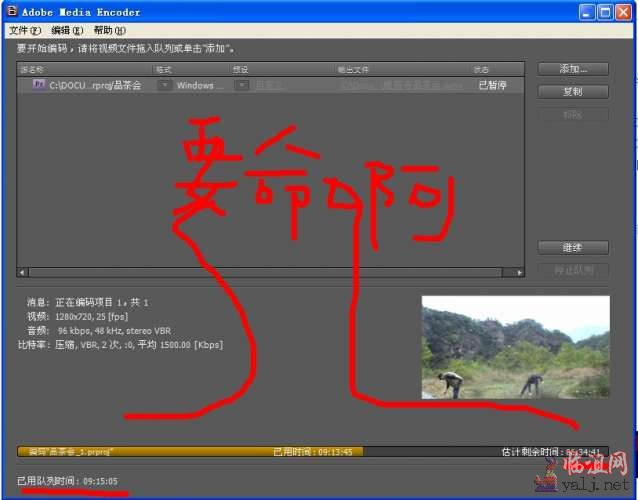Viewport: 638px width, 500px height.
Task: Click the video preview thumbnail
Action: [515, 346]
